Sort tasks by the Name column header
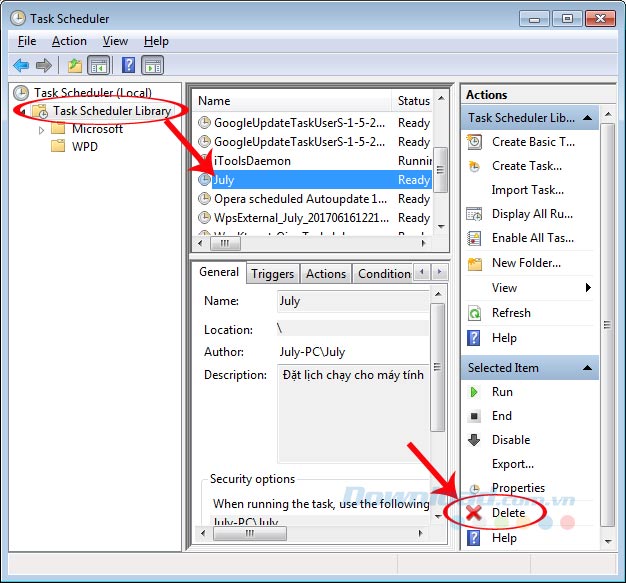 point(292,101)
